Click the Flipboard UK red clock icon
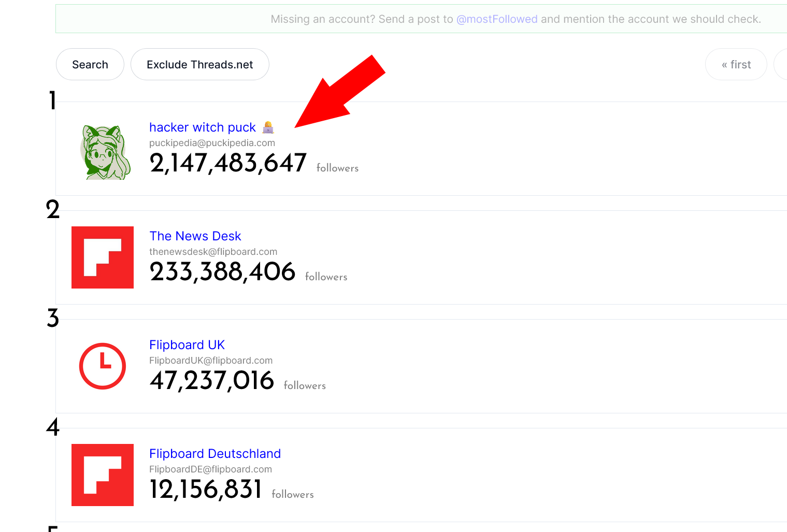 [103, 366]
